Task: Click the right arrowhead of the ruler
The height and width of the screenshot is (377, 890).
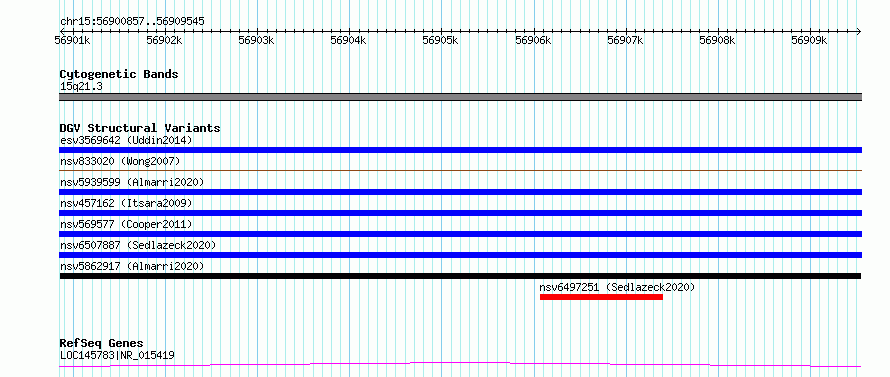Action: 859,31
